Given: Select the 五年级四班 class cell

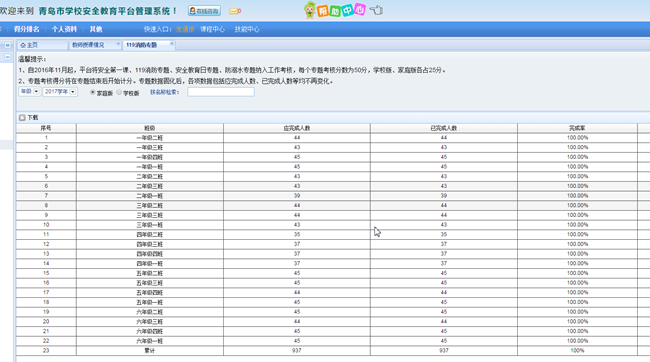Looking at the screenshot, I should coord(150,293).
